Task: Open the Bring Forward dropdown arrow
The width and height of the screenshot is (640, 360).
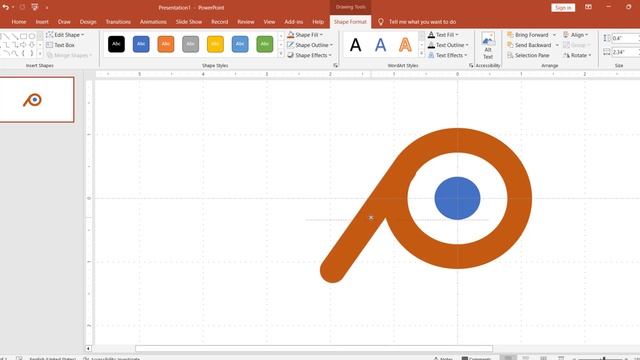Action: 554,35
